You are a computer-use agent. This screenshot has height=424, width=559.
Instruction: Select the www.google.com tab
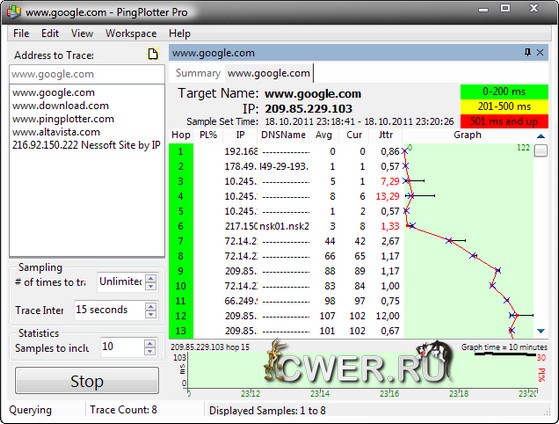(x=268, y=73)
